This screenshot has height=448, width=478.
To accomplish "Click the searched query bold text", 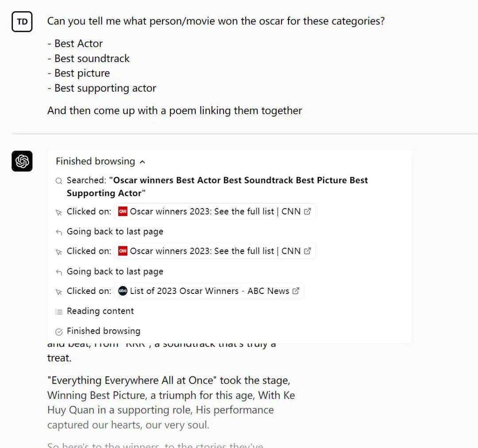I will (x=217, y=186).
